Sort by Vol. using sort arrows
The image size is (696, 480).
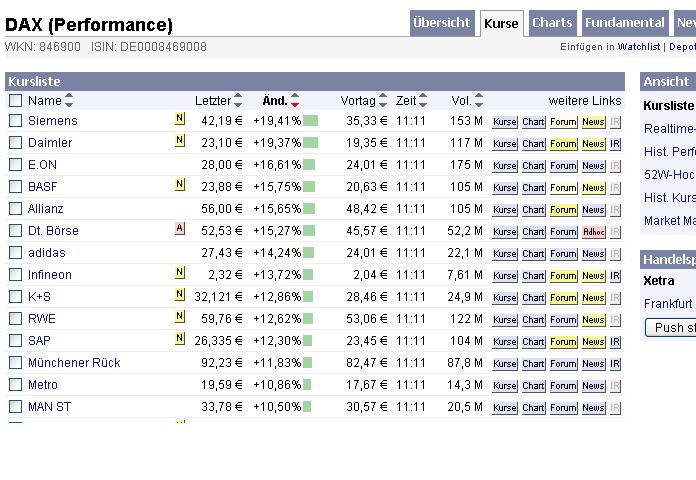pyautogui.click(x=479, y=100)
